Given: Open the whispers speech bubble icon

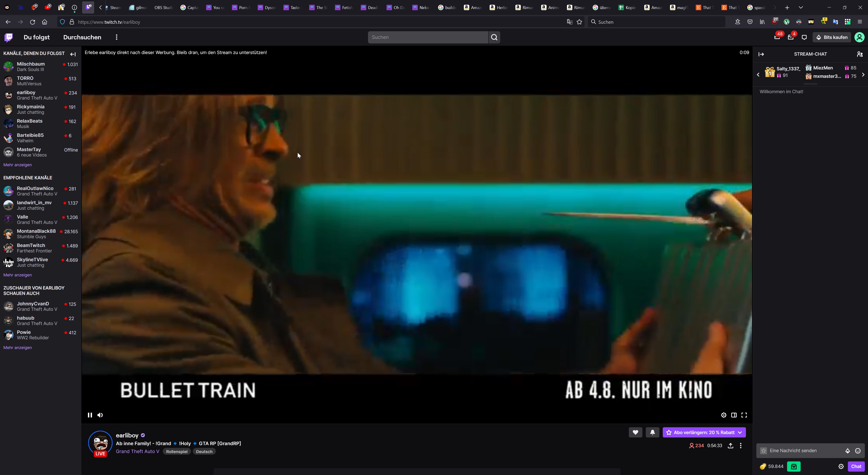Looking at the screenshot, I should tap(804, 37).
